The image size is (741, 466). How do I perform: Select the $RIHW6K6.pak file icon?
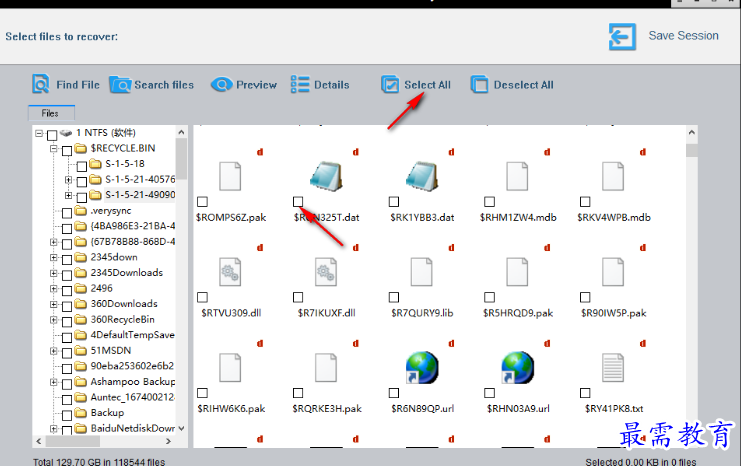coord(231,367)
